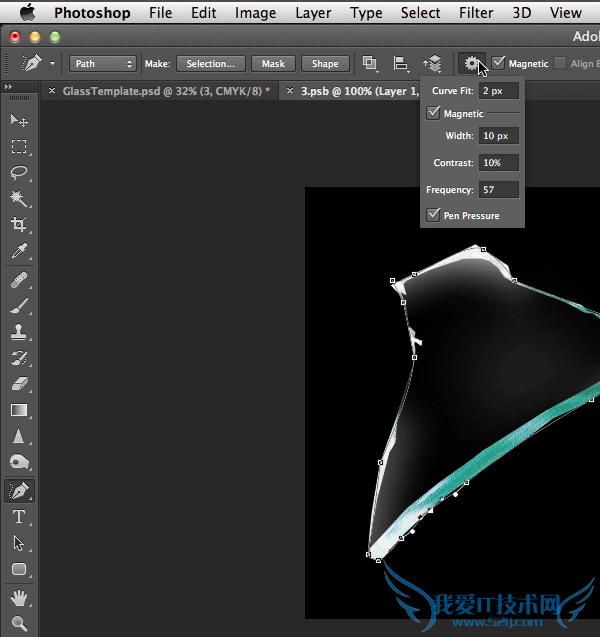Open the Path mode dropdown
Viewport: 600px width, 637px height.
(x=103, y=63)
